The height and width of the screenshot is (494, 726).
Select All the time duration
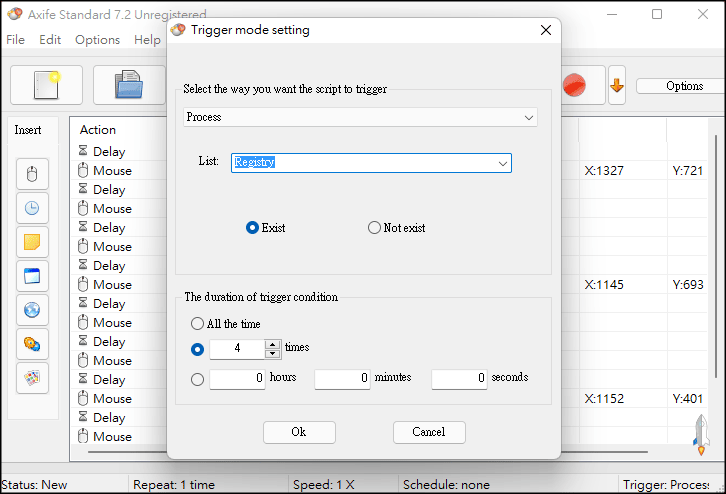coord(197,324)
